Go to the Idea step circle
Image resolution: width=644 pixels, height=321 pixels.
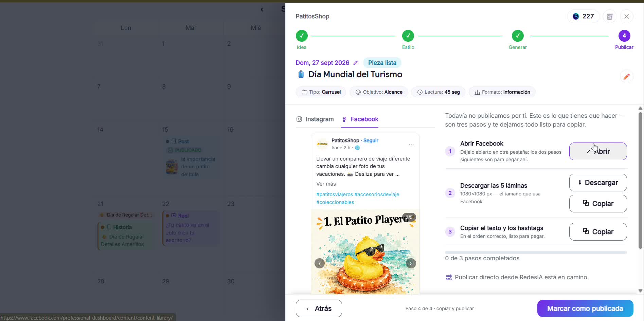302,36
